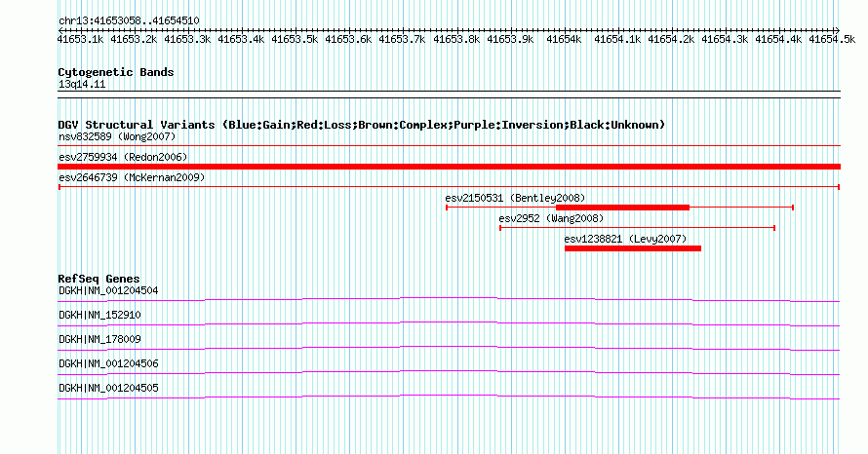
Task: Click the Cytogenetic Bands track heading
Action: [116, 72]
